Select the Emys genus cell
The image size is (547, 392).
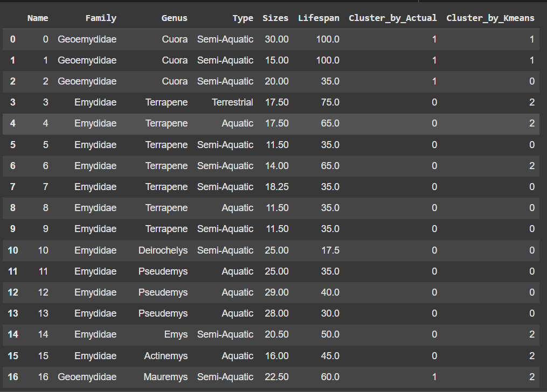pyautogui.click(x=176, y=334)
